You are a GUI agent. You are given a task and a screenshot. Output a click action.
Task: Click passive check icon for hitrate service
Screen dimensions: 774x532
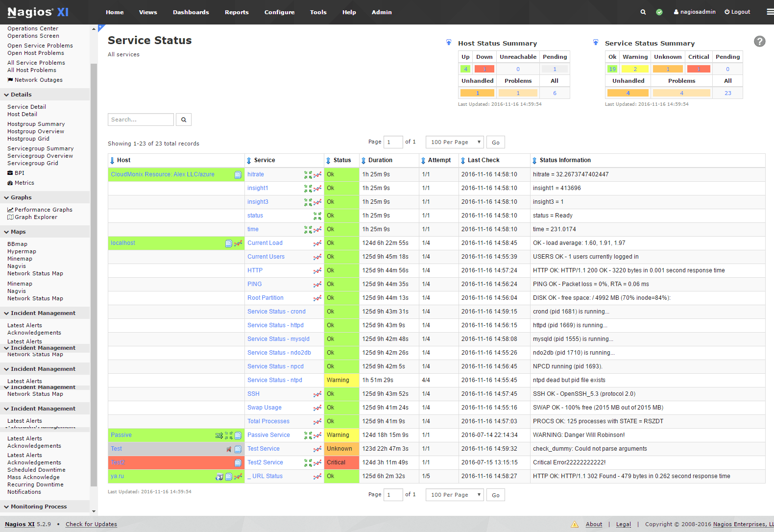pos(308,174)
